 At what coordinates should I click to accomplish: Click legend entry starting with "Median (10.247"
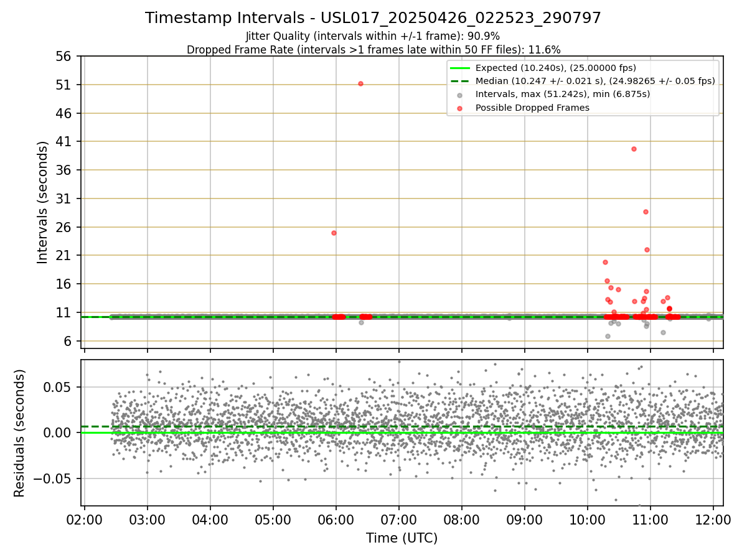coord(595,81)
